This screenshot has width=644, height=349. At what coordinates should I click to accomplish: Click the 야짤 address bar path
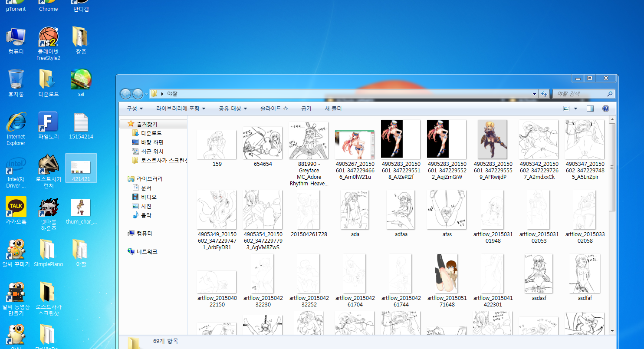(x=172, y=94)
